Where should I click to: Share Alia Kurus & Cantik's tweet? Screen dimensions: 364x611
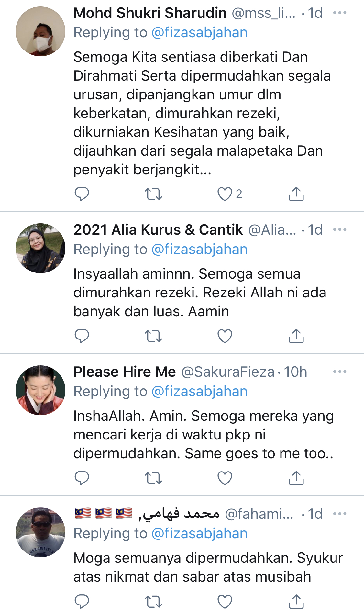point(296,336)
